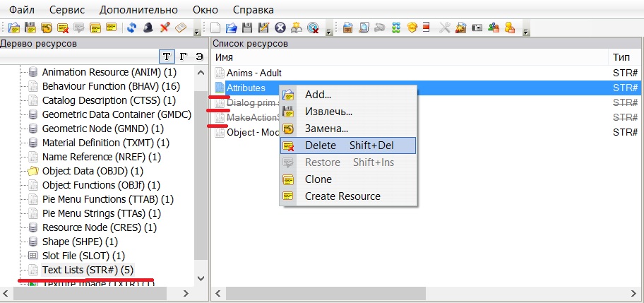Click the black hat toolbar icon

pyautogui.click(x=148, y=28)
